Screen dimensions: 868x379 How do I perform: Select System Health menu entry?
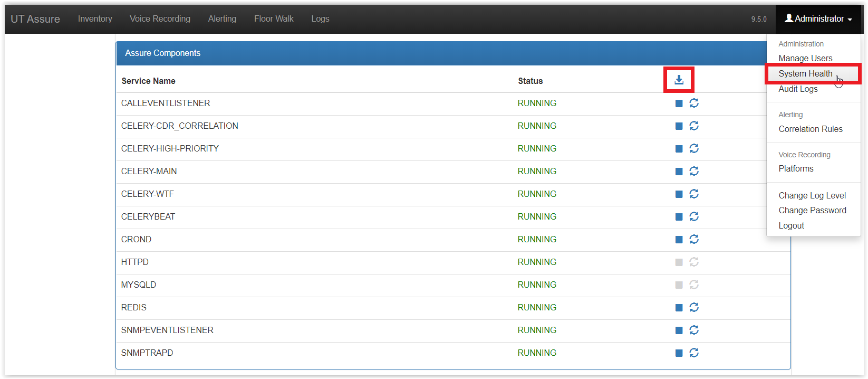805,73
